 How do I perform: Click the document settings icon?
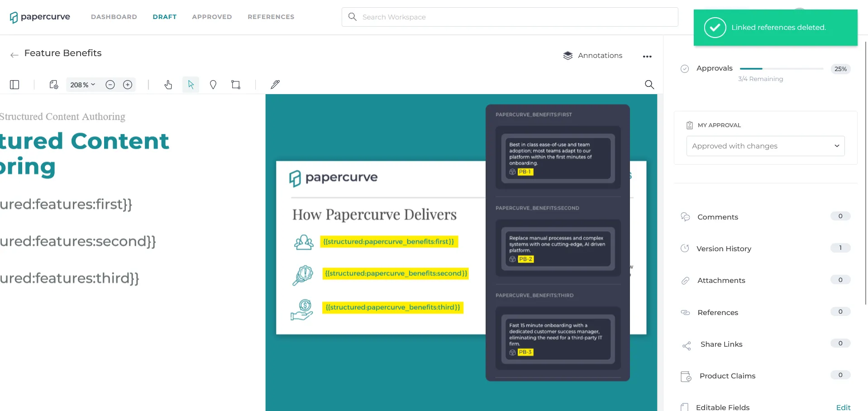[54, 85]
